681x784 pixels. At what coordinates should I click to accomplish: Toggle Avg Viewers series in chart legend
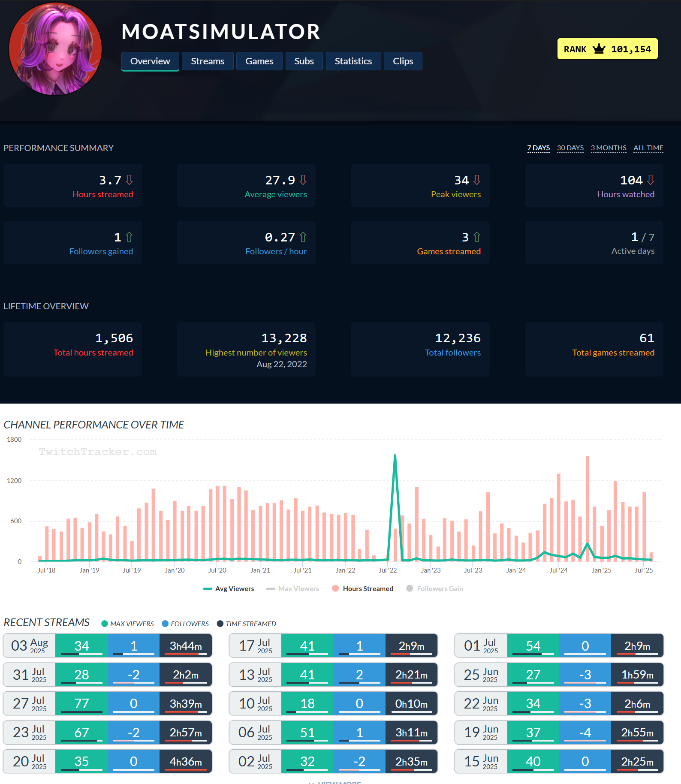229,589
